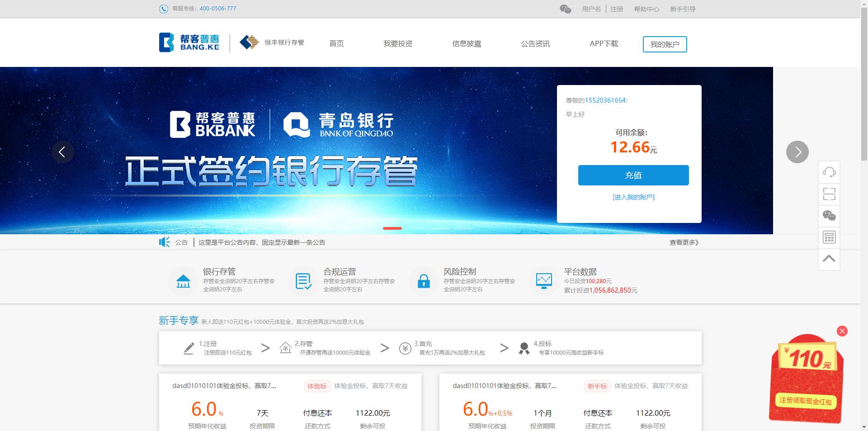868x431 pixels.
Task: Open the customer service headset icon in sidebar
Action: click(829, 172)
